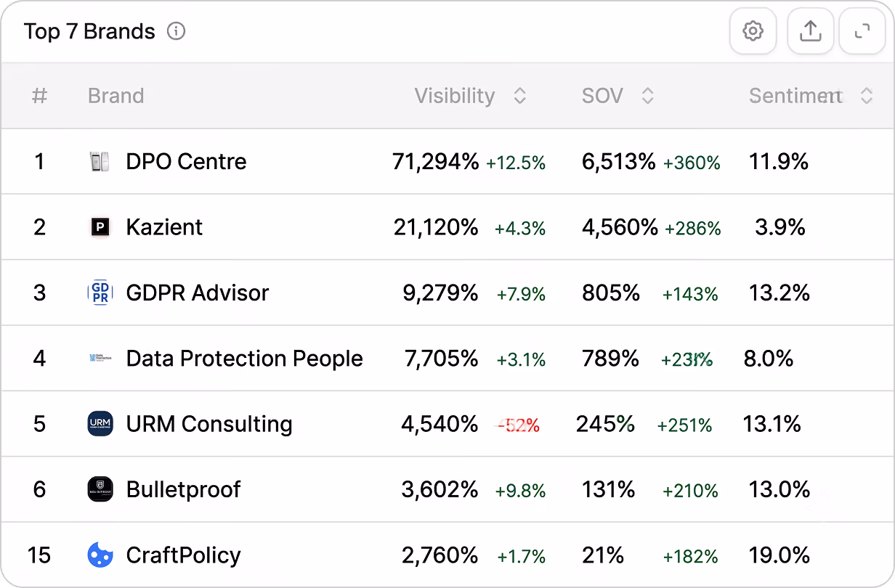Sort by Visibility column arrows
This screenshot has height=588, width=895.
click(x=519, y=96)
